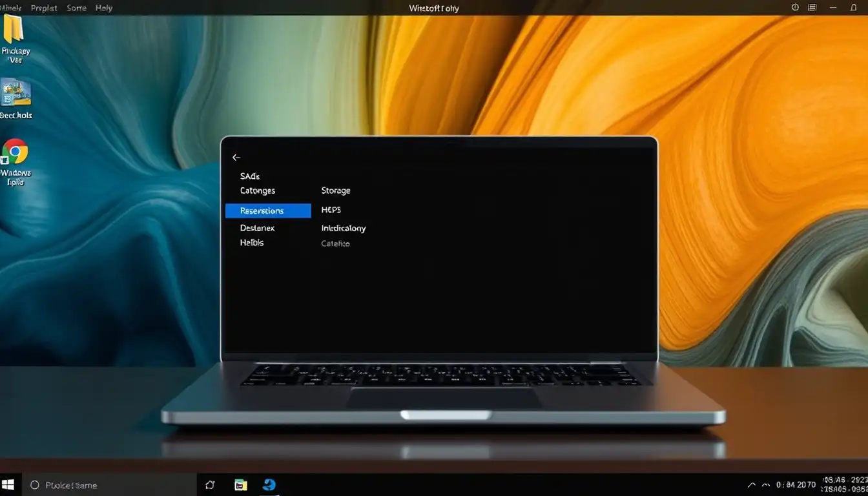Click the list icon in title bar
The width and height of the screenshot is (868, 496).
pyautogui.click(x=812, y=8)
